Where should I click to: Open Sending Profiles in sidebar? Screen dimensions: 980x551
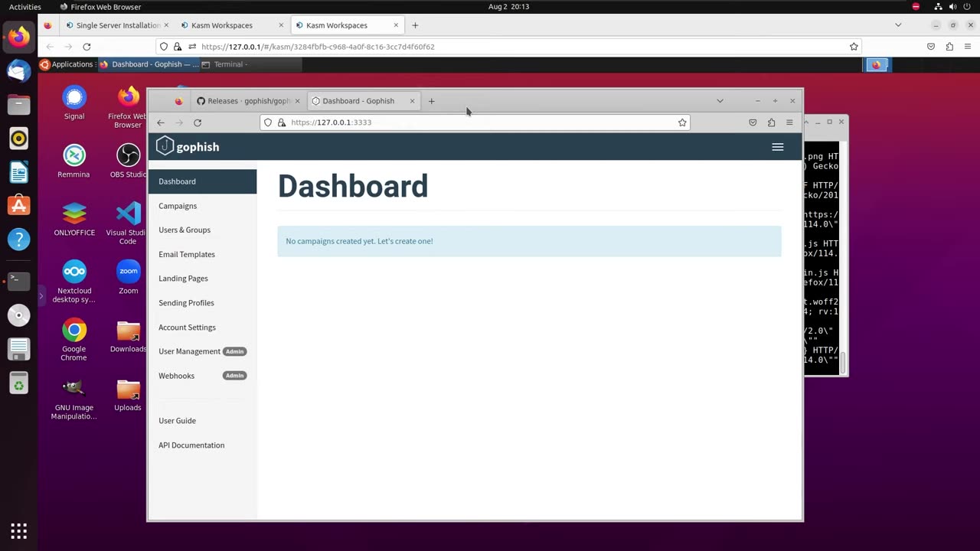[202, 303]
